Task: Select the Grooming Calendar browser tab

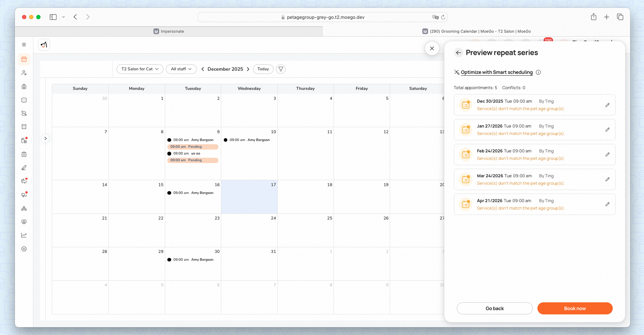Action: point(476,31)
